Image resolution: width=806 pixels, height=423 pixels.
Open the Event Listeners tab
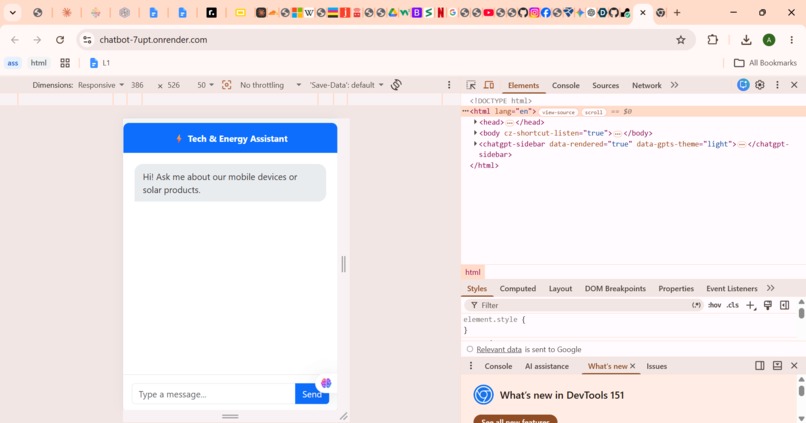(x=731, y=289)
